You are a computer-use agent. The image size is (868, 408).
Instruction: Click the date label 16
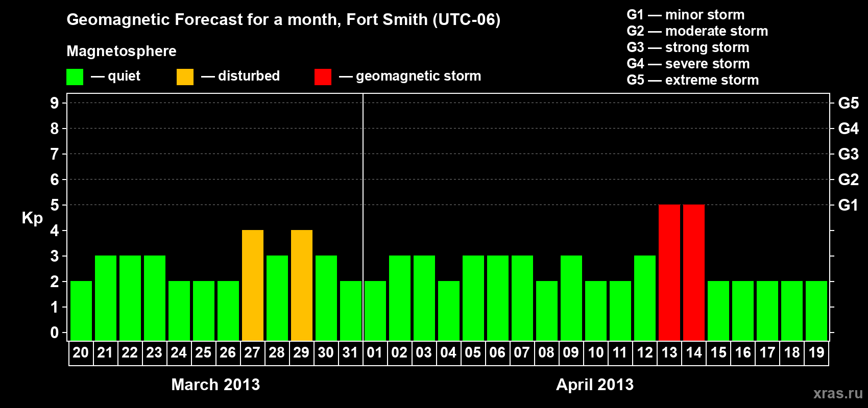coord(743,352)
